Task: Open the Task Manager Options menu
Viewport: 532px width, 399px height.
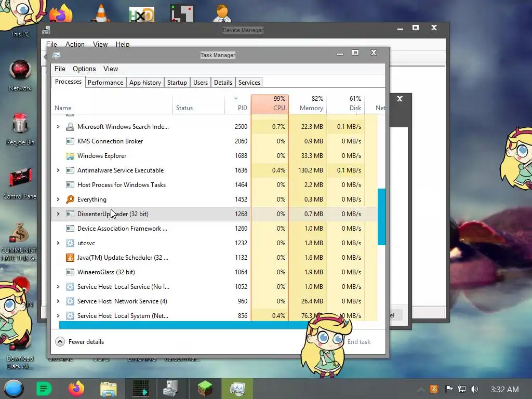Action: [x=84, y=69]
